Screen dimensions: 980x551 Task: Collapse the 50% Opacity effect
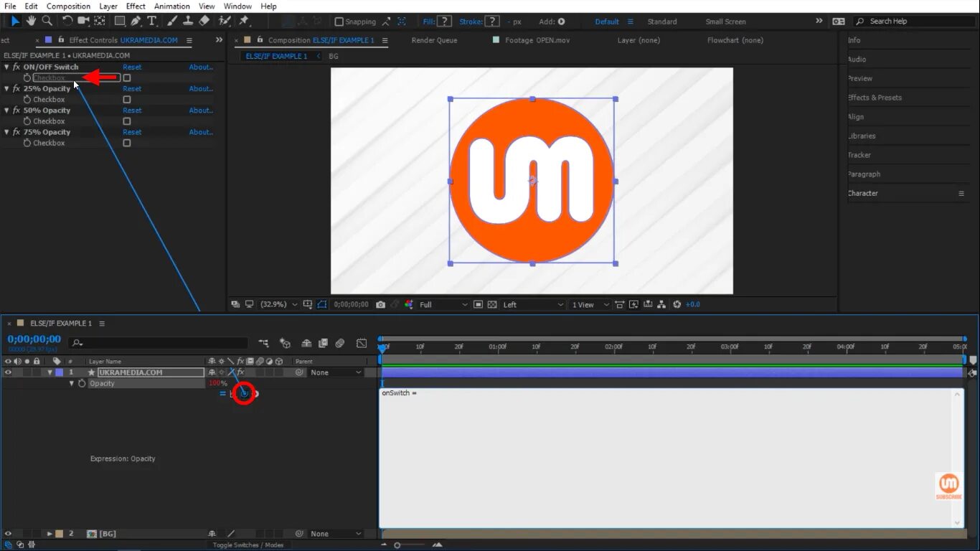click(x=6, y=110)
